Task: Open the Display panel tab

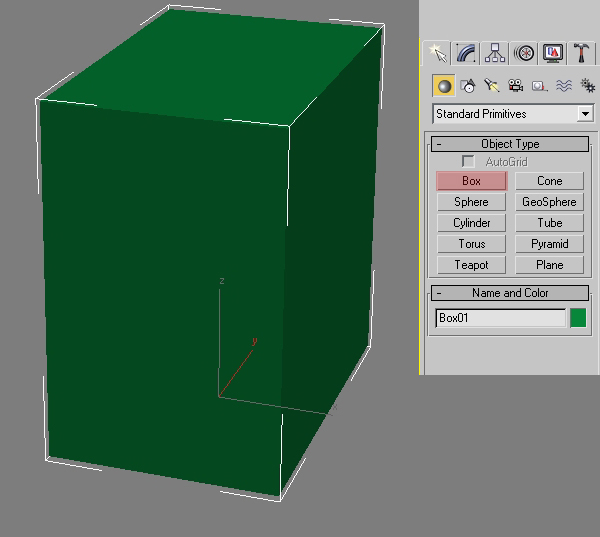Action: (x=553, y=53)
